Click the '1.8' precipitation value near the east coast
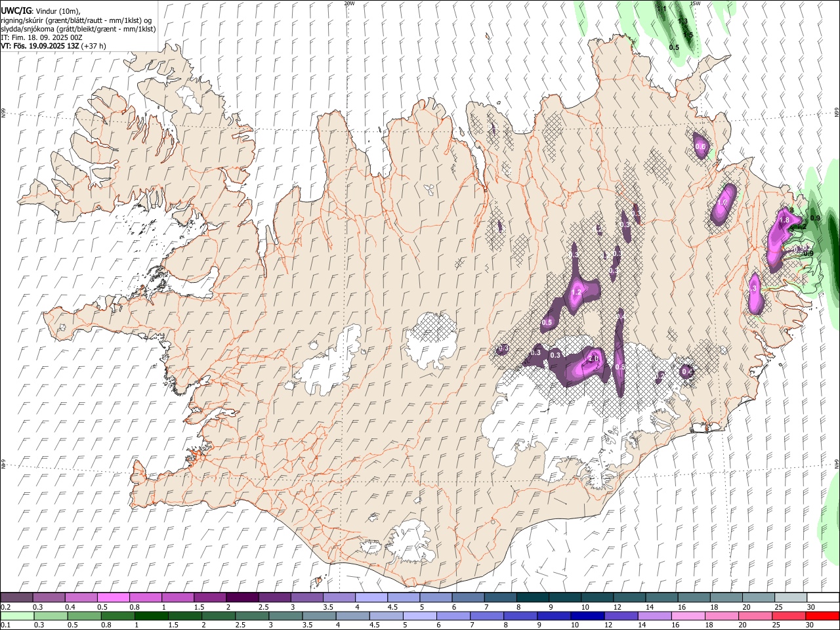 (784, 220)
